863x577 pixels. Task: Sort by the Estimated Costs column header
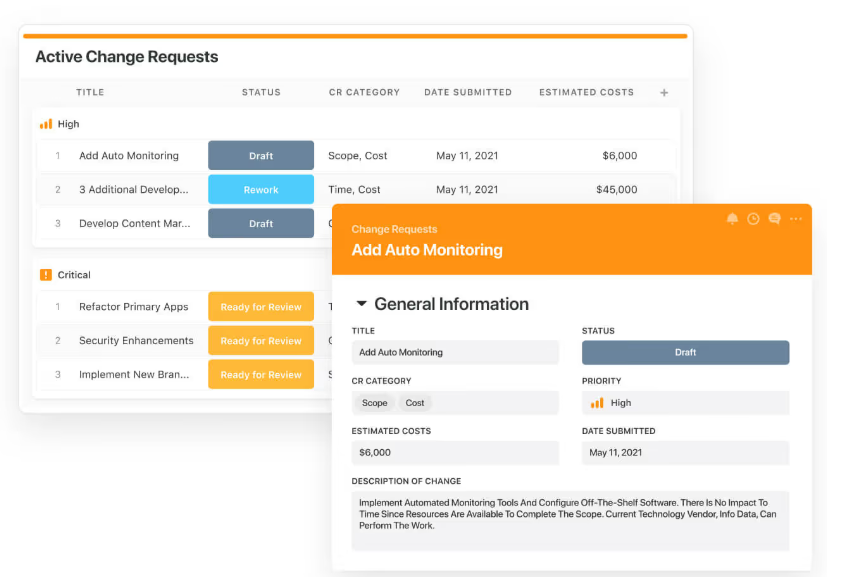pos(586,92)
